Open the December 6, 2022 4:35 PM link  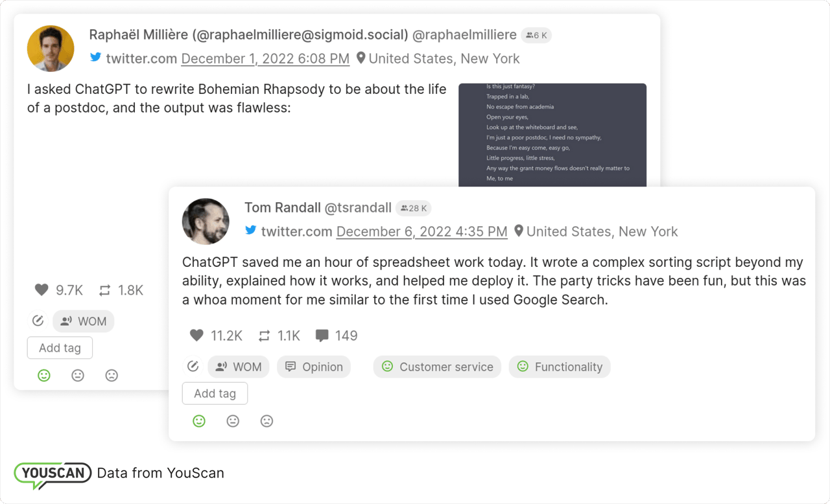coord(421,231)
